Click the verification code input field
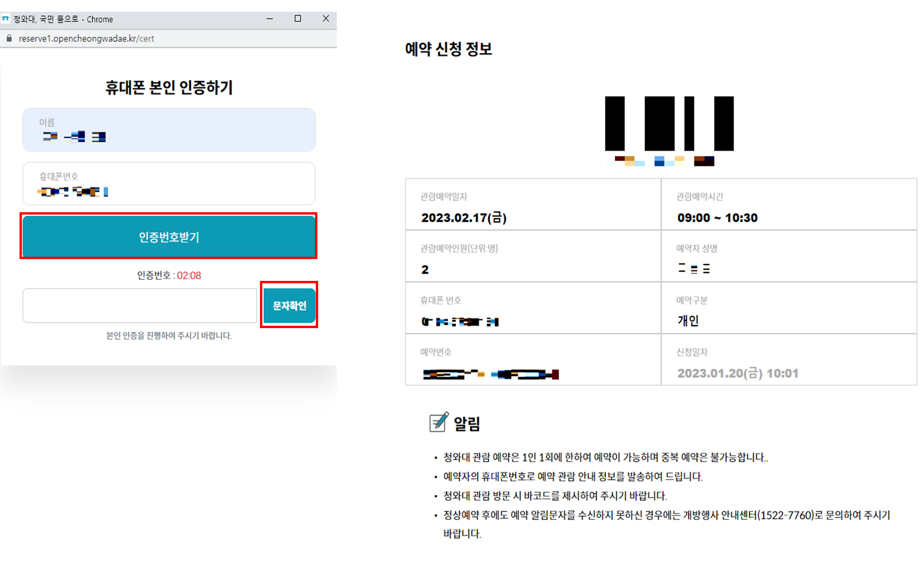This screenshot has height=561, width=924. [x=139, y=305]
